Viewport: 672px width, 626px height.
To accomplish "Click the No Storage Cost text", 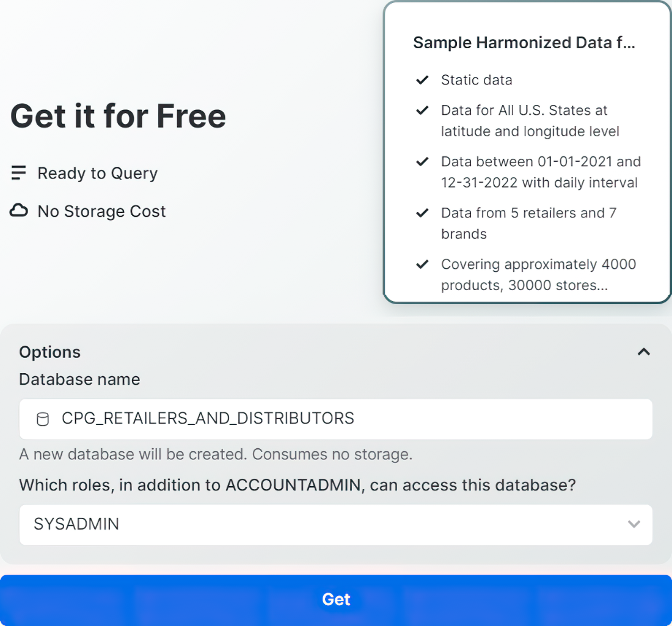I will (x=101, y=211).
